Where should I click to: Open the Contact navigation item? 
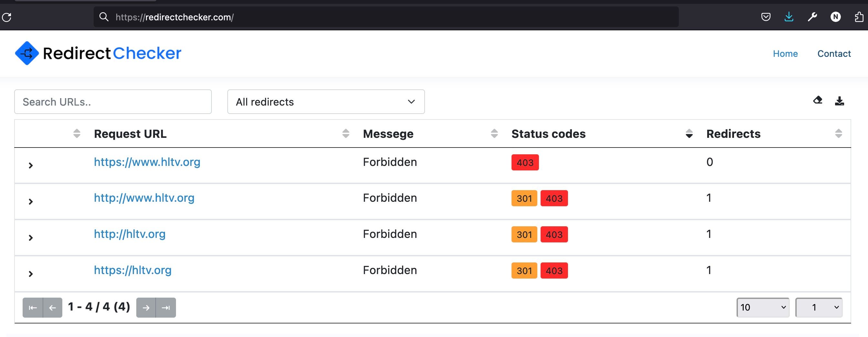pyautogui.click(x=834, y=54)
